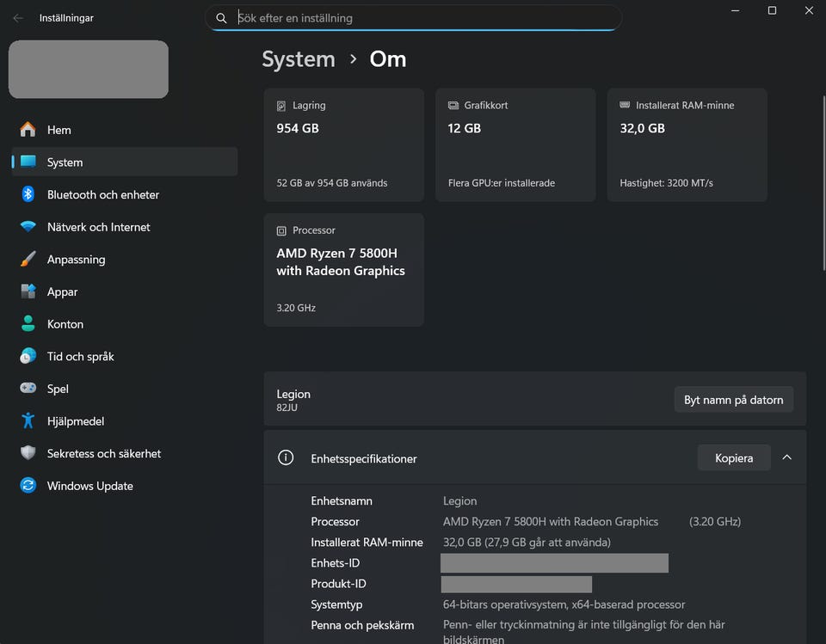Collapse the Enhetsspecifikationer section chevron
Screen dimensions: 826x644
pos(786,458)
